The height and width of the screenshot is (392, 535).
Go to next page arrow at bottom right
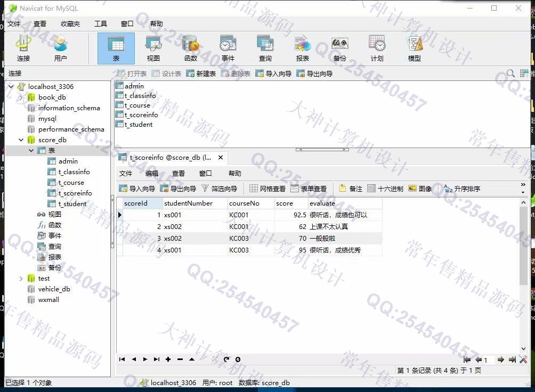tap(500, 360)
